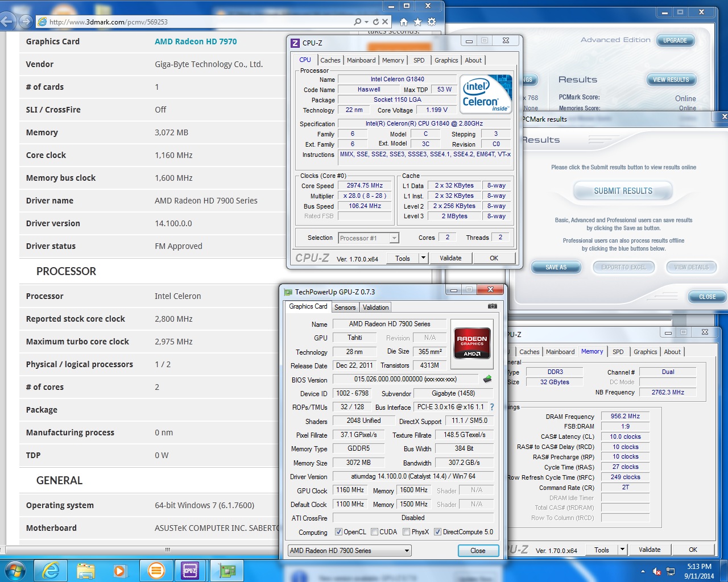Open CPU-Z Tools dropdown arrow
The width and height of the screenshot is (728, 582).
423,258
